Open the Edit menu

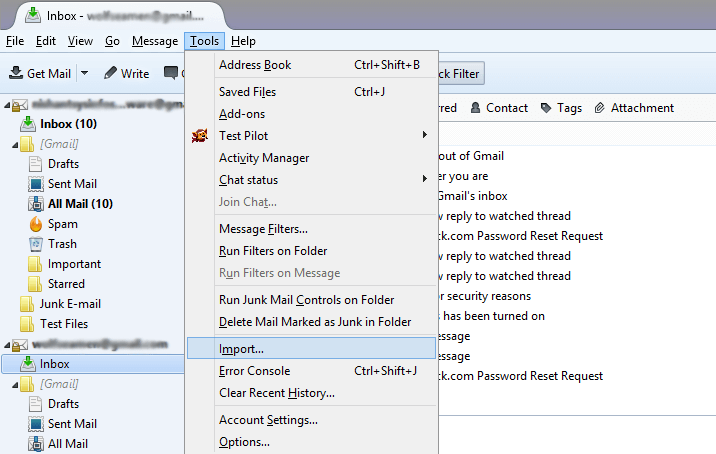coord(46,41)
